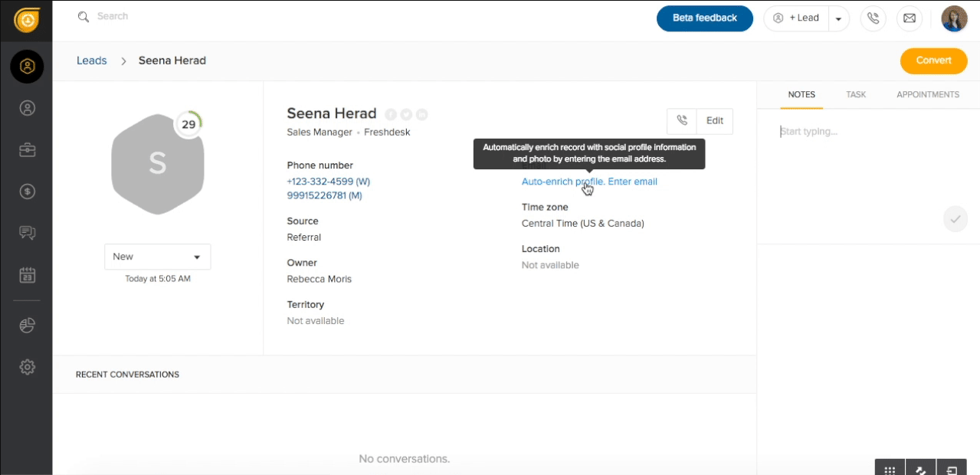
Task: Expand the New lead status dropdown
Action: coord(157,257)
